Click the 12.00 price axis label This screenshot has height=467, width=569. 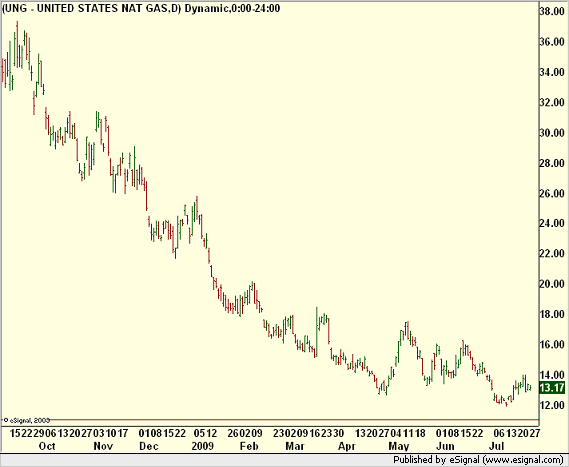tap(552, 405)
